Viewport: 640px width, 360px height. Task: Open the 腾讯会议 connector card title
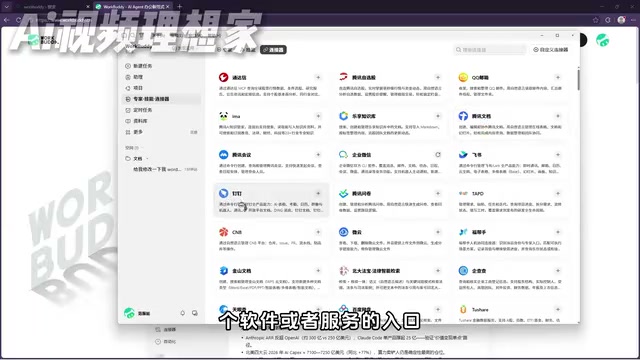coord(242,155)
